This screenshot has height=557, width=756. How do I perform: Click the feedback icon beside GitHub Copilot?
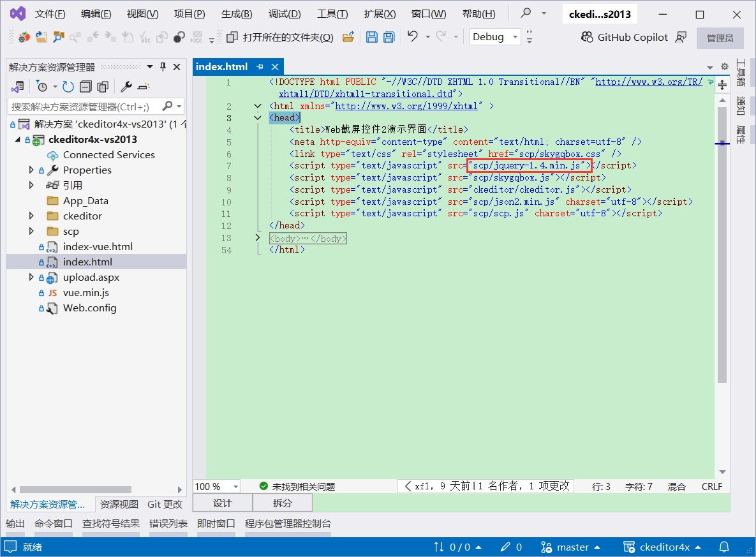tap(681, 38)
